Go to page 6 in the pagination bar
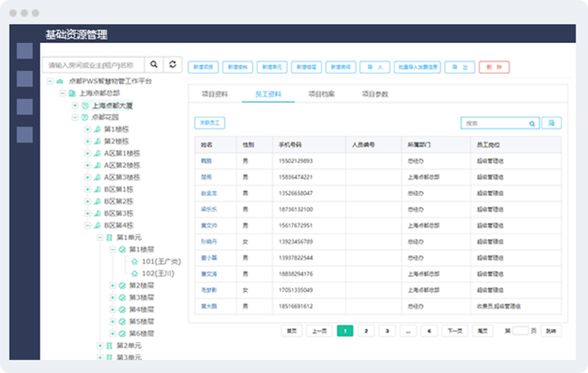 [x=429, y=331]
